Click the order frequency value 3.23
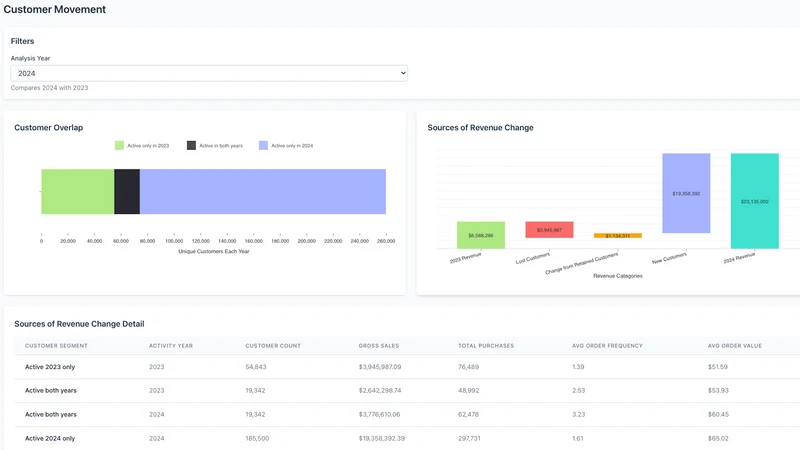The width and height of the screenshot is (800, 450). [x=579, y=414]
